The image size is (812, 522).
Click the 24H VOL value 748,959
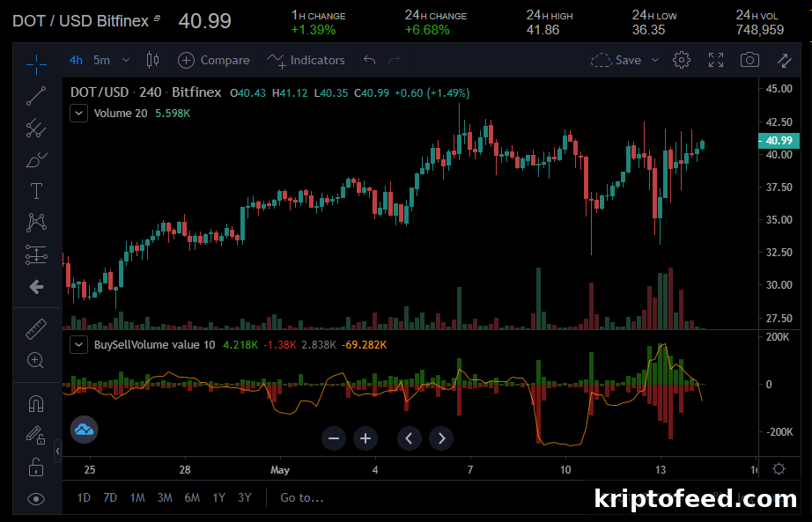pos(760,30)
